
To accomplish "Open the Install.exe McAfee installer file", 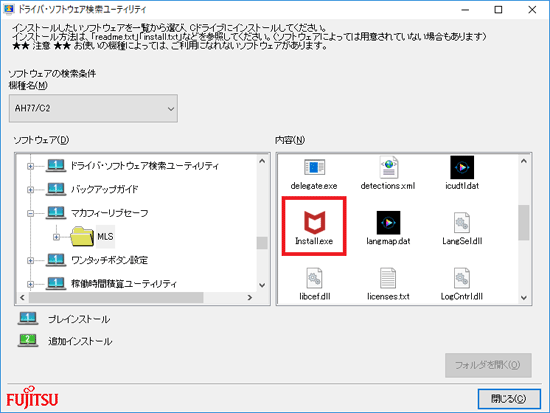I will tap(314, 226).
